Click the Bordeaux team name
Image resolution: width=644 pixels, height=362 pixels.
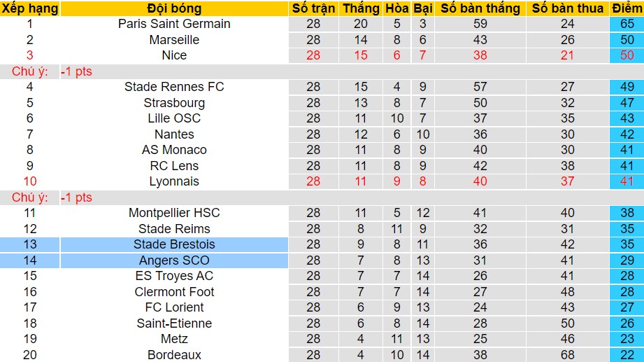[x=174, y=355]
